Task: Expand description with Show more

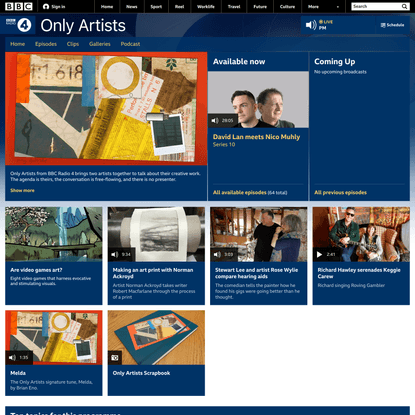Action: pos(22,190)
